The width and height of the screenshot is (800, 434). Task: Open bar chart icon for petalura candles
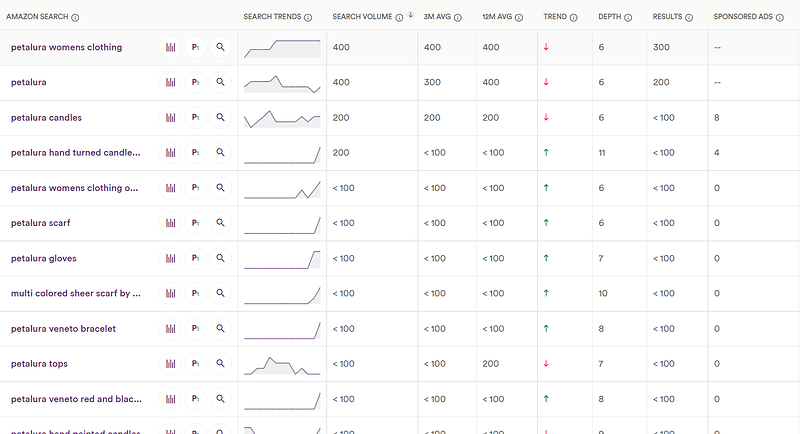point(170,118)
